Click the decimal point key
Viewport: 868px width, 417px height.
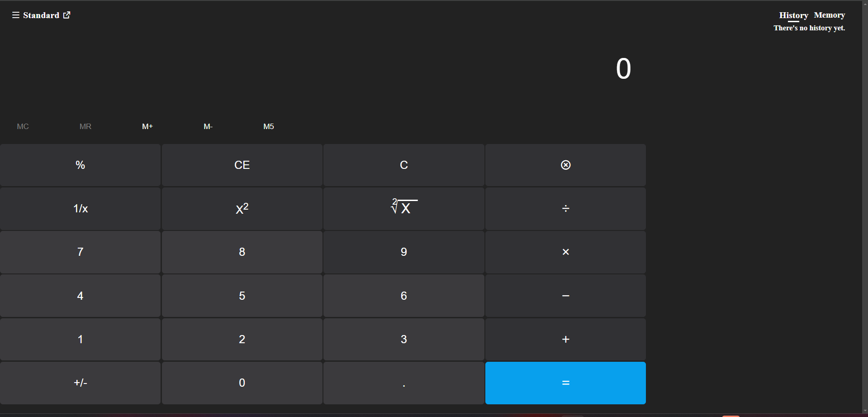click(404, 383)
